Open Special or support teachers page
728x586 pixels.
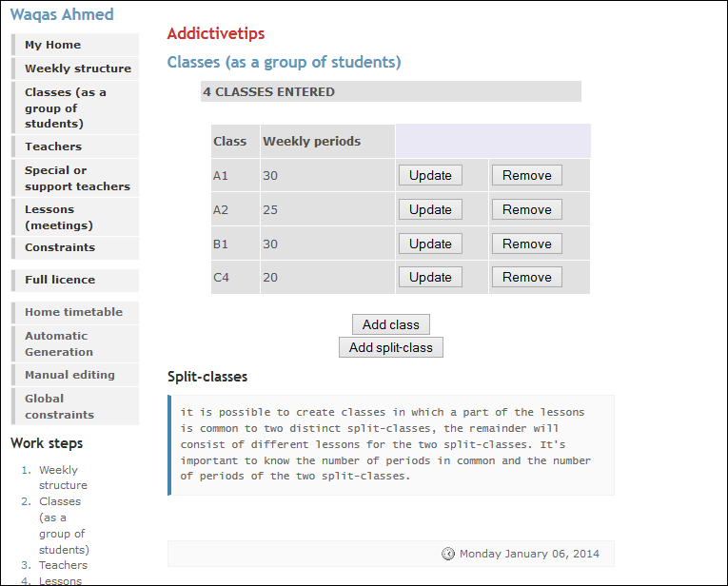75,178
